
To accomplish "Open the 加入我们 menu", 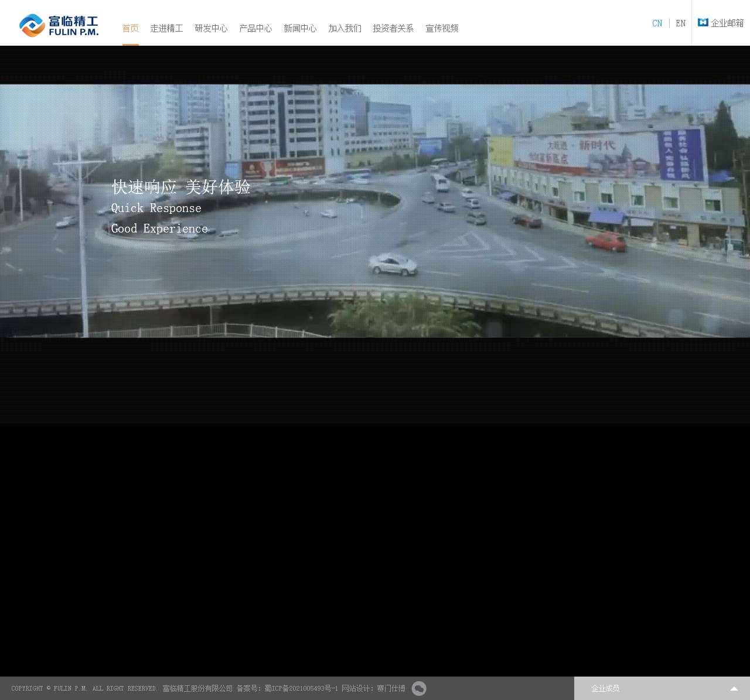I will tap(345, 28).
